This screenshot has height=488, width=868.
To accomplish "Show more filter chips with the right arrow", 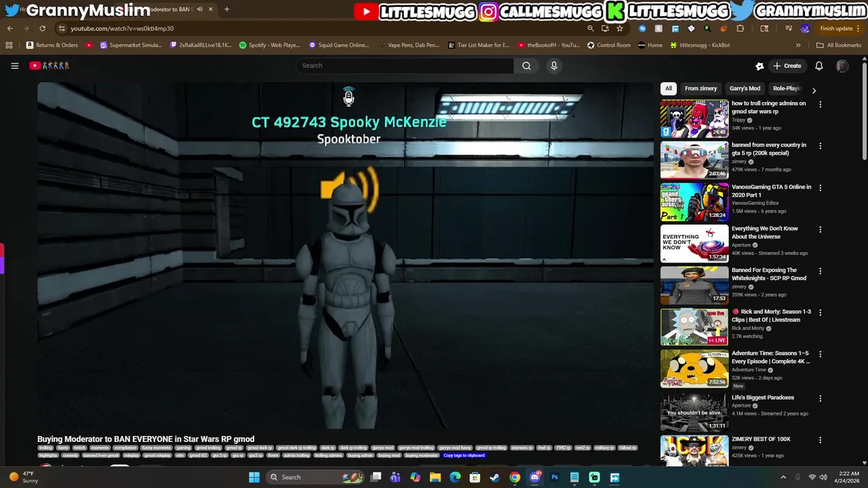I will 814,90.
